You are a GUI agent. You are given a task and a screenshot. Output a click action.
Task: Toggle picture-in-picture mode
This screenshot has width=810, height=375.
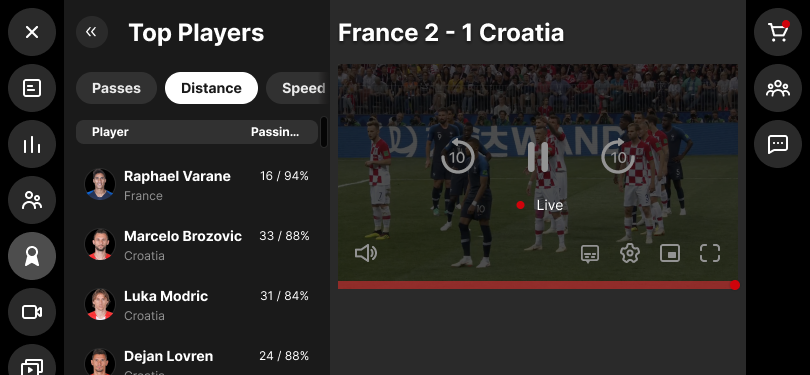point(670,253)
